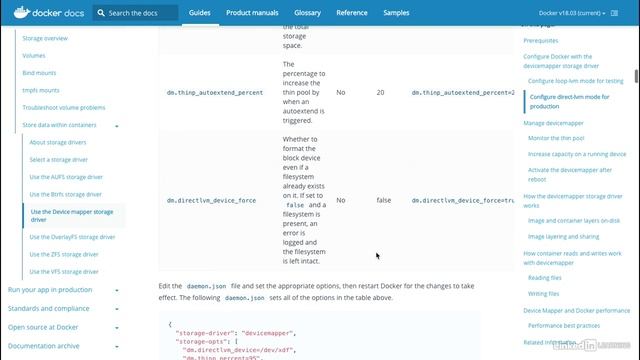Open Select a storage driver link
640x360 pixels.
59,160
